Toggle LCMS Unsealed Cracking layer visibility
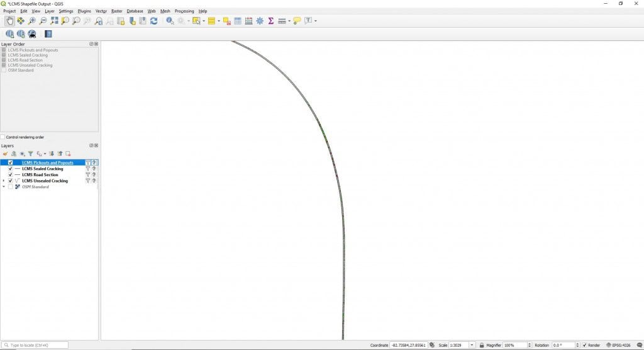 click(10, 181)
